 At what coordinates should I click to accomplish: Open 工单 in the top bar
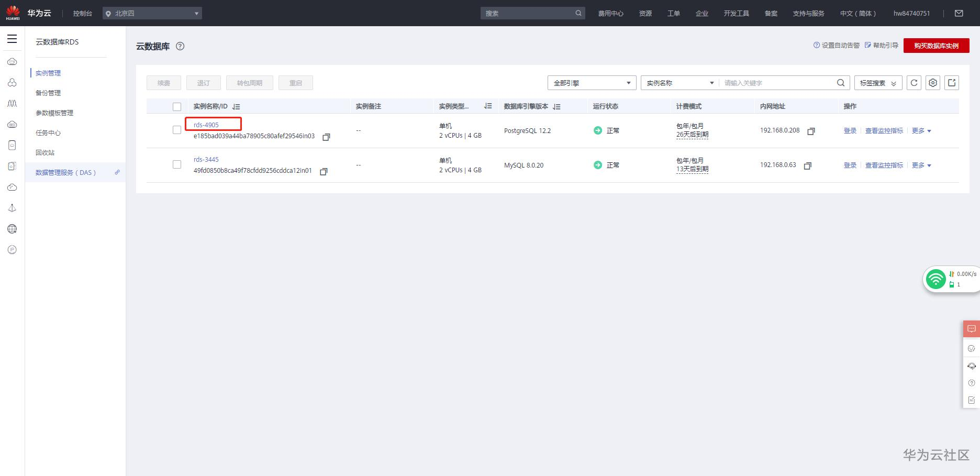pos(674,14)
